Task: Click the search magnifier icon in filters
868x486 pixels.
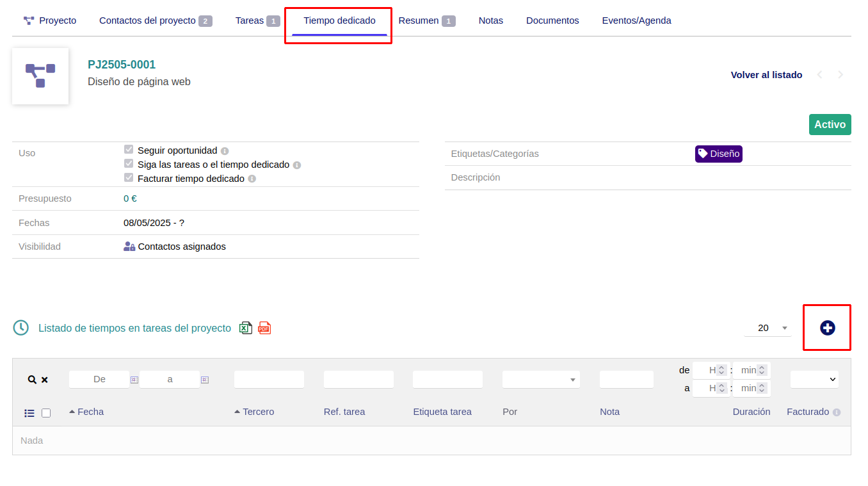Action: click(32, 380)
